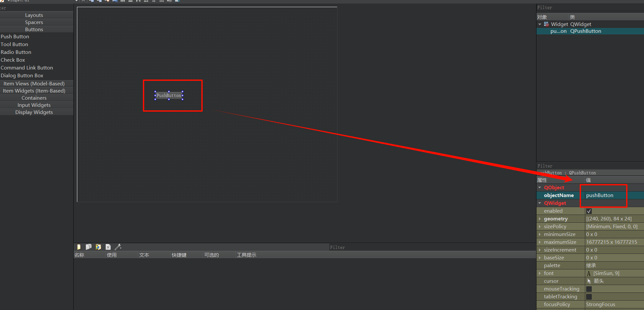644x310 pixels.
Task: Enable the mouseTracking checkbox
Action: click(589, 289)
